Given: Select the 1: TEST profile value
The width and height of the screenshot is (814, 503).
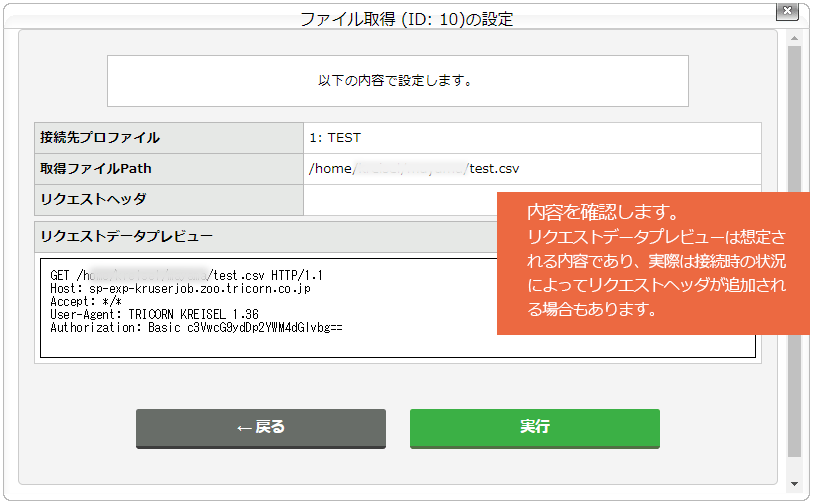Looking at the screenshot, I should [x=335, y=138].
